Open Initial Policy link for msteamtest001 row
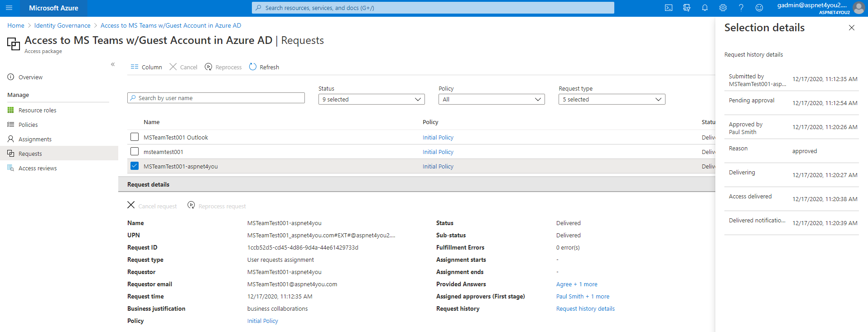Image resolution: width=868 pixels, height=332 pixels. (x=438, y=152)
